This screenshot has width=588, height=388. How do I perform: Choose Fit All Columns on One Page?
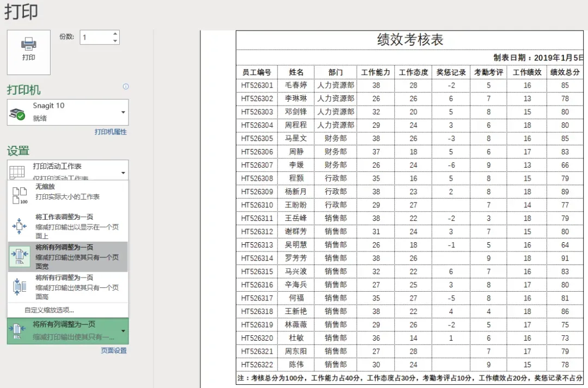pos(68,256)
